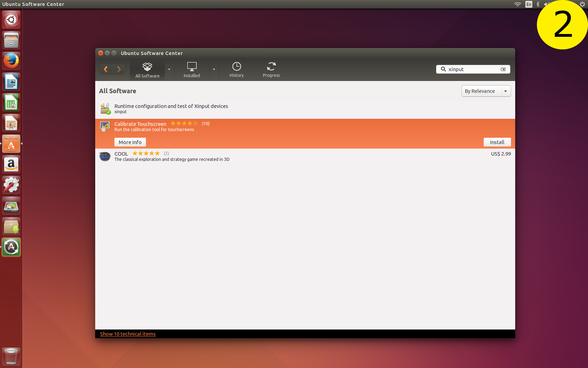Screen dimensions: 588x368
Task: Launch LibreOffice Writer from launcher
Action: click(x=11, y=82)
